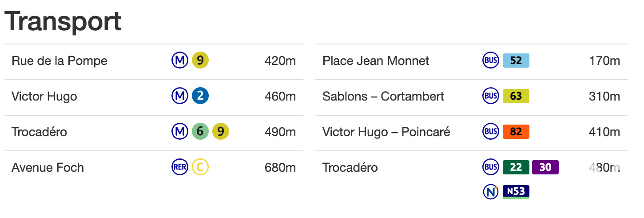
Task: Select the N53 night bus badge
Action: point(516,192)
